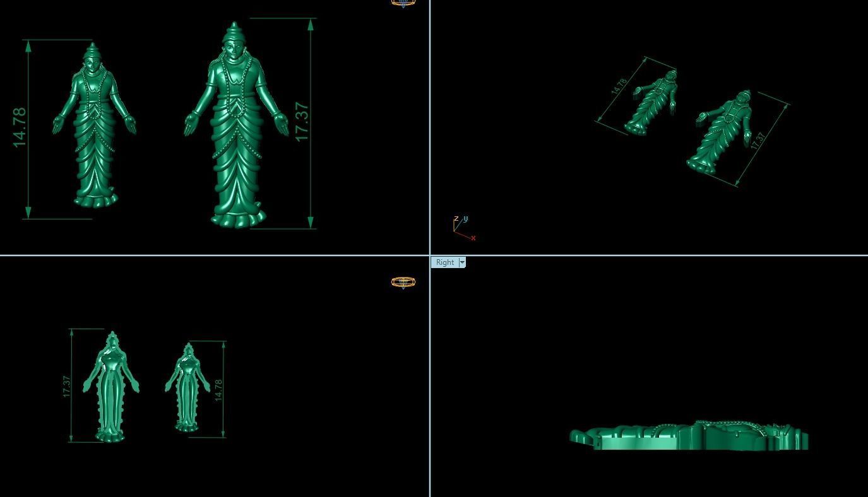The width and height of the screenshot is (868, 497).
Task: Select the smaller statue in top-left viewport
Action: (94, 126)
